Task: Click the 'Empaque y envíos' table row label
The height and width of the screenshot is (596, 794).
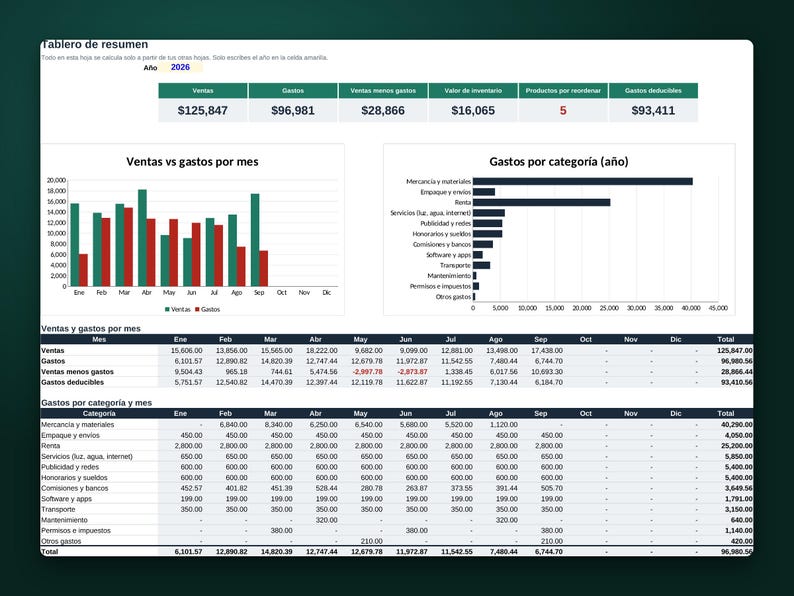Action: [x=70, y=435]
